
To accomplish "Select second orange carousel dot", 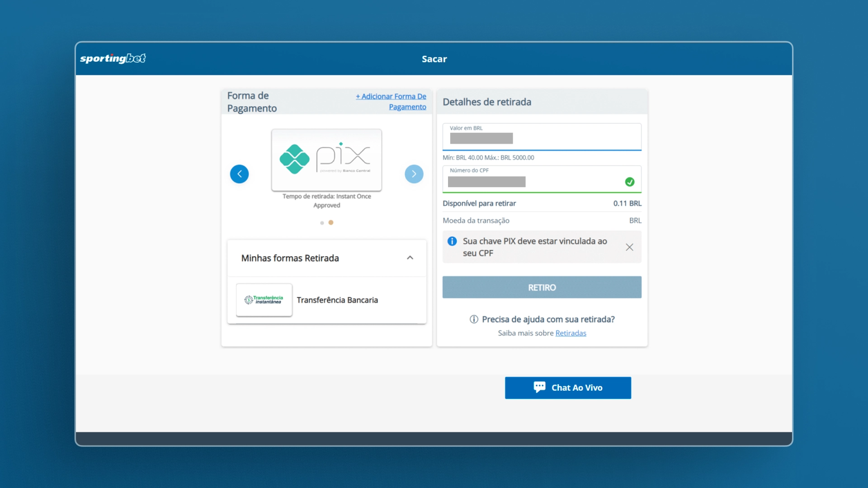I will 331,222.
